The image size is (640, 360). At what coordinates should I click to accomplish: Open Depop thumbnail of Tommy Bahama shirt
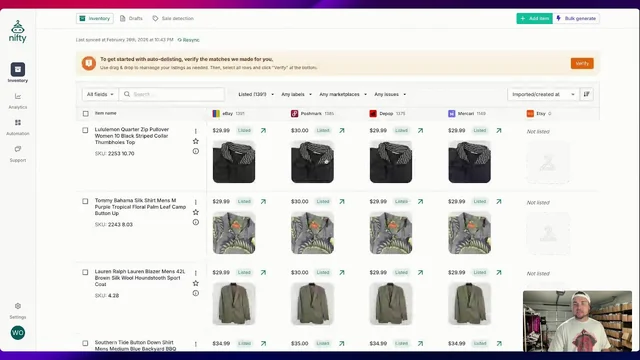391,233
